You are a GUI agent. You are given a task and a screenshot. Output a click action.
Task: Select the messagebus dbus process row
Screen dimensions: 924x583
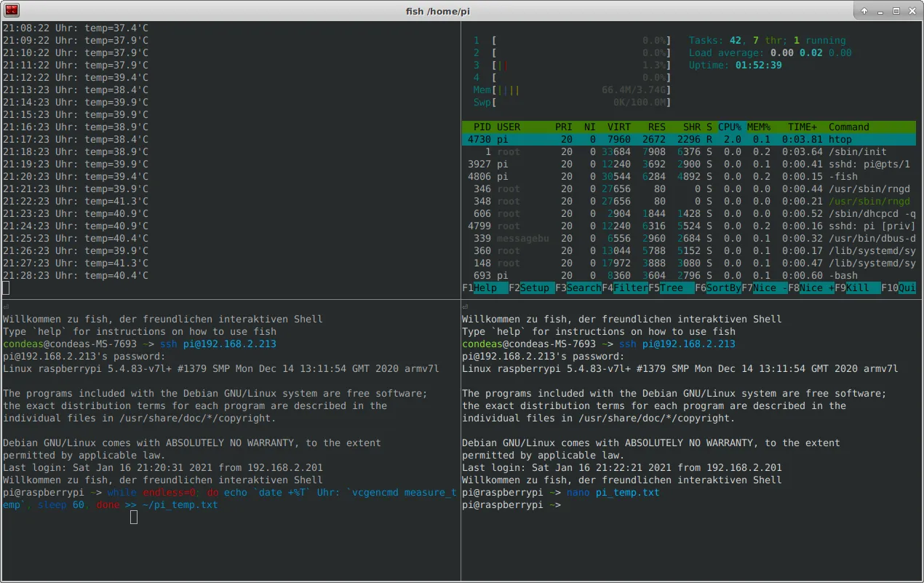pos(689,239)
